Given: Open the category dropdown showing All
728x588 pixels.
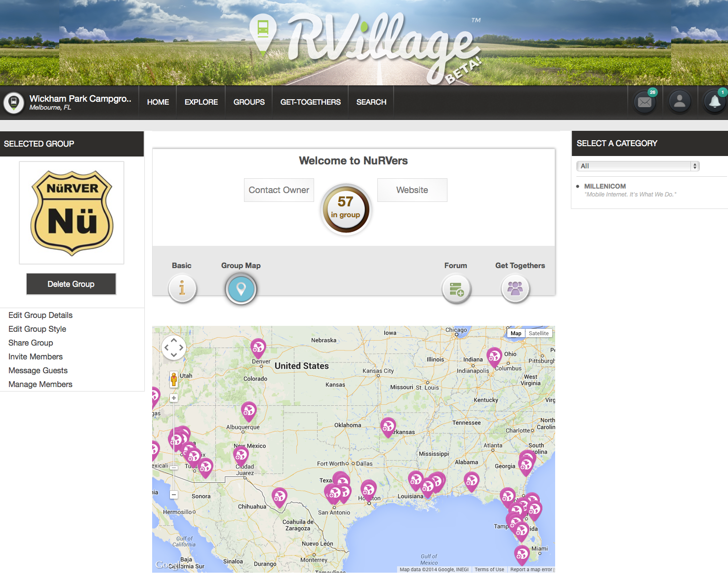Looking at the screenshot, I should click(x=638, y=166).
